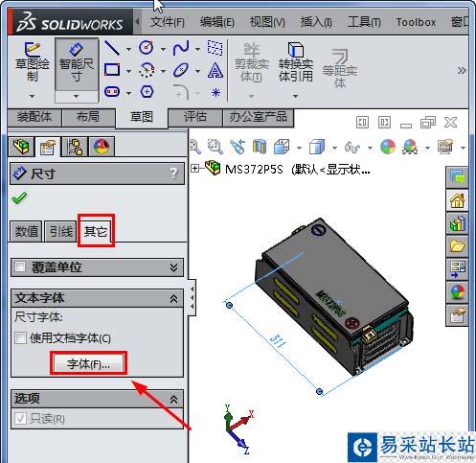Screen dimensions: 476x463
Task: Click Previous View icon
Action: [x=238, y=147]
